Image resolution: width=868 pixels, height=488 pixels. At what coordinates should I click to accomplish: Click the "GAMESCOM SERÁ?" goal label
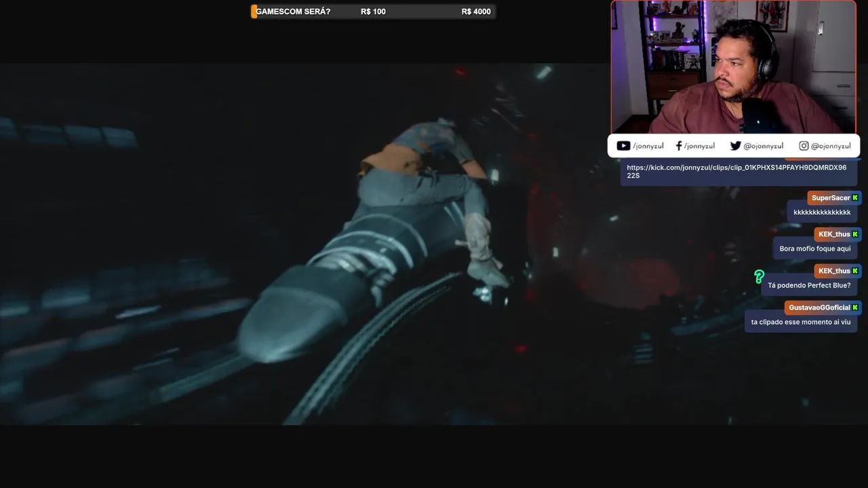pos(293,12)
